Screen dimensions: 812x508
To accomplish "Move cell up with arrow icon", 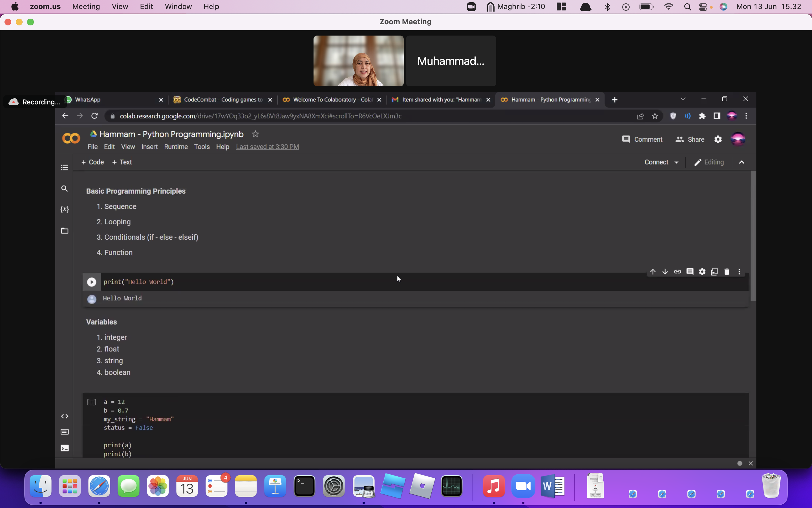I will (653, 271).
